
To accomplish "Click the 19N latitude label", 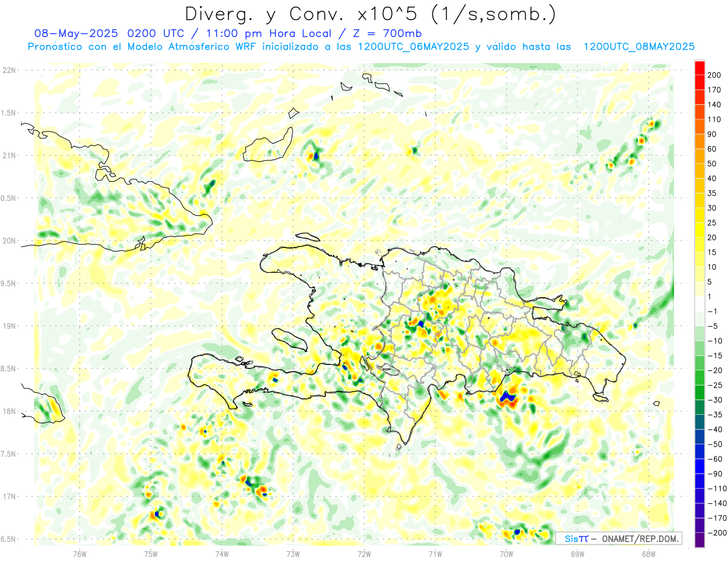I will click(8, 326).
